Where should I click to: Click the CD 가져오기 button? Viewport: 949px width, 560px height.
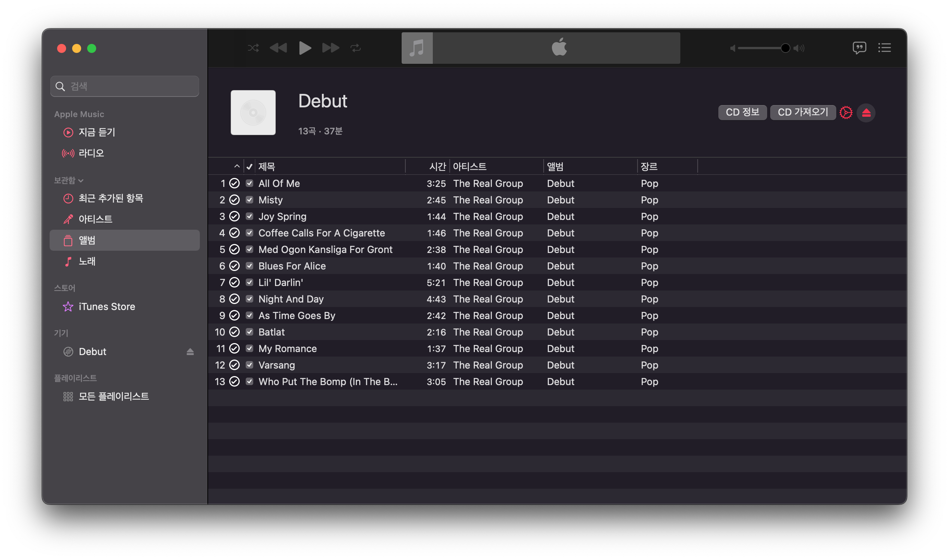802,113
